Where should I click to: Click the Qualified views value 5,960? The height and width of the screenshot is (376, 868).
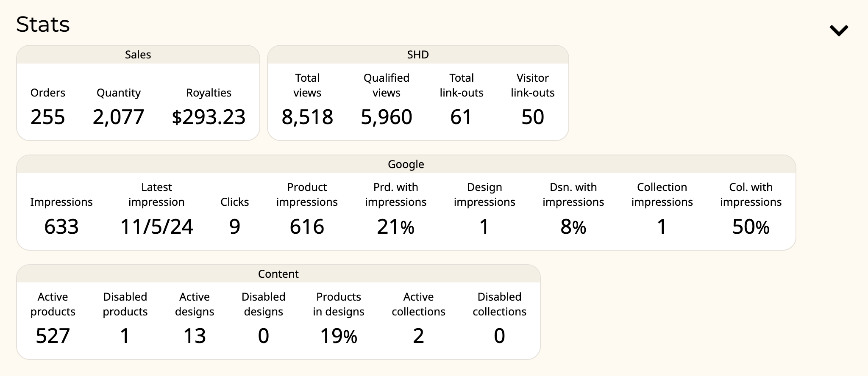[x=387, y=117]
